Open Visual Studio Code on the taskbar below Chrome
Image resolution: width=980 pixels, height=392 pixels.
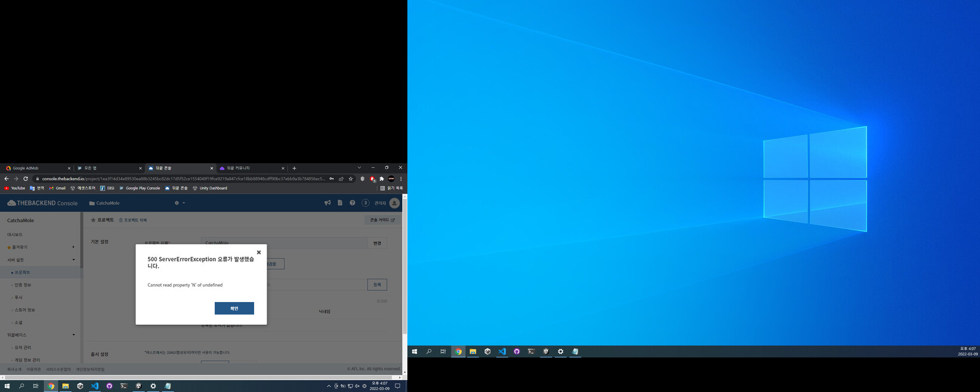[95, 386]
